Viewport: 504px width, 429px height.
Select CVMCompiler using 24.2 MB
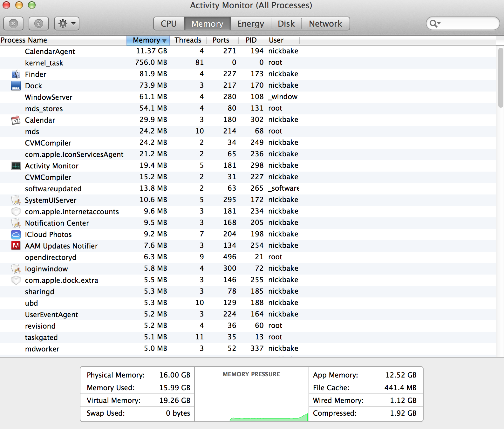tap(248, 143)
